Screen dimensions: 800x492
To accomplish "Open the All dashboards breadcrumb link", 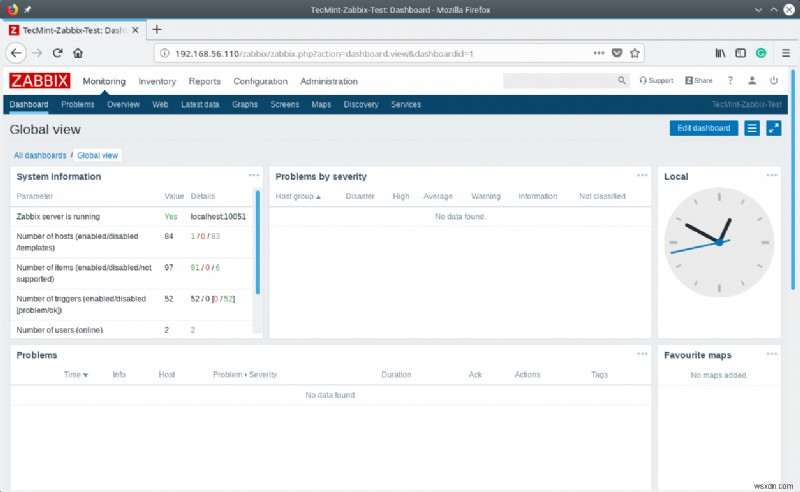I will click(x=40, y=155).
